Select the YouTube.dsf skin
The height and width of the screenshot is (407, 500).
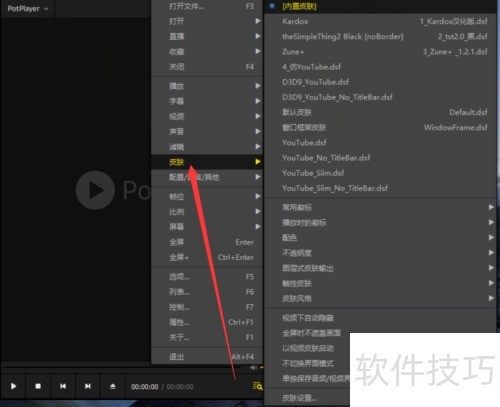point(380,143)
